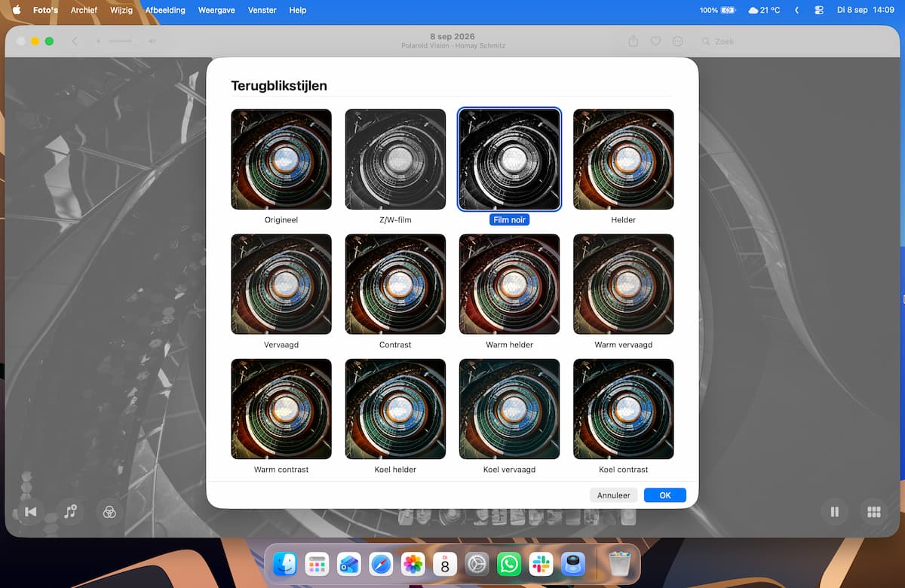Open Launchpad from the Dock
905x588 pixels.
pos(317,564)
